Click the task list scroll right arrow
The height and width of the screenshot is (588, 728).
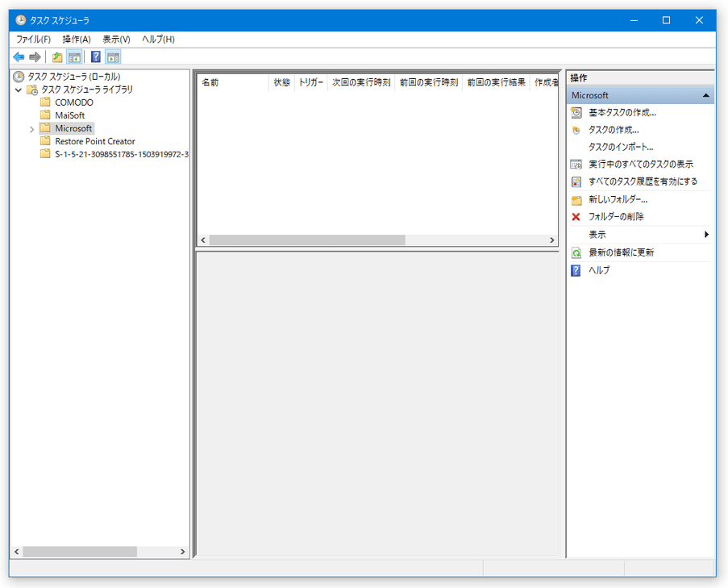552,240
